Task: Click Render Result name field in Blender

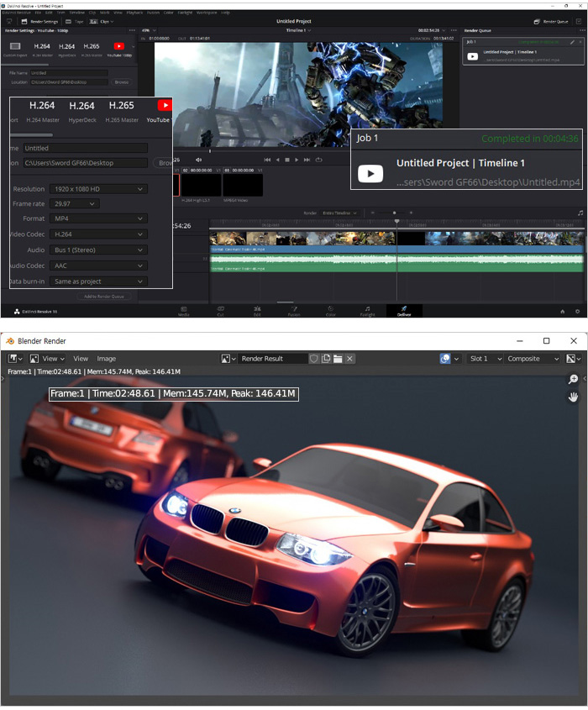Action: click(272, 359)
